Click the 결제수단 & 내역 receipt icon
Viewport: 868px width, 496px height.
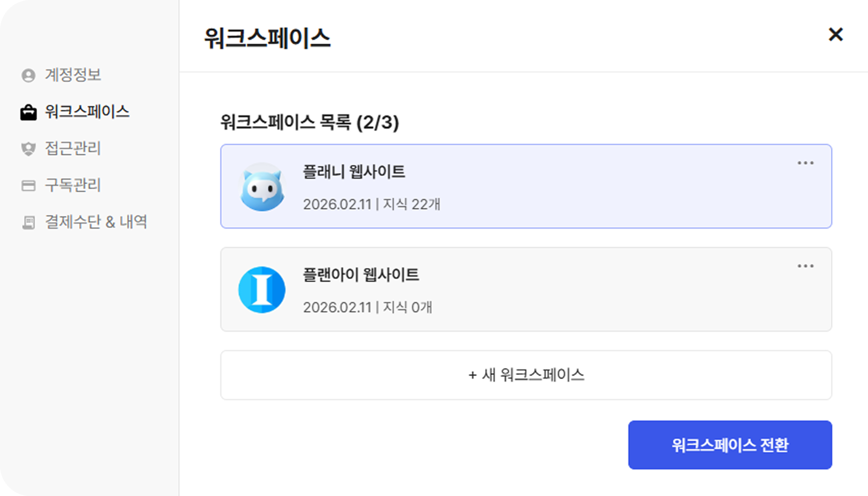29,222
